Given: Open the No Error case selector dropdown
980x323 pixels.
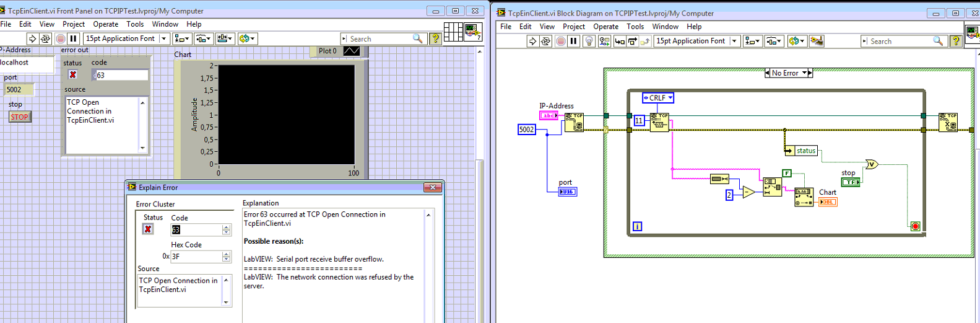Looking at the screenshot, I should [804, 73].
